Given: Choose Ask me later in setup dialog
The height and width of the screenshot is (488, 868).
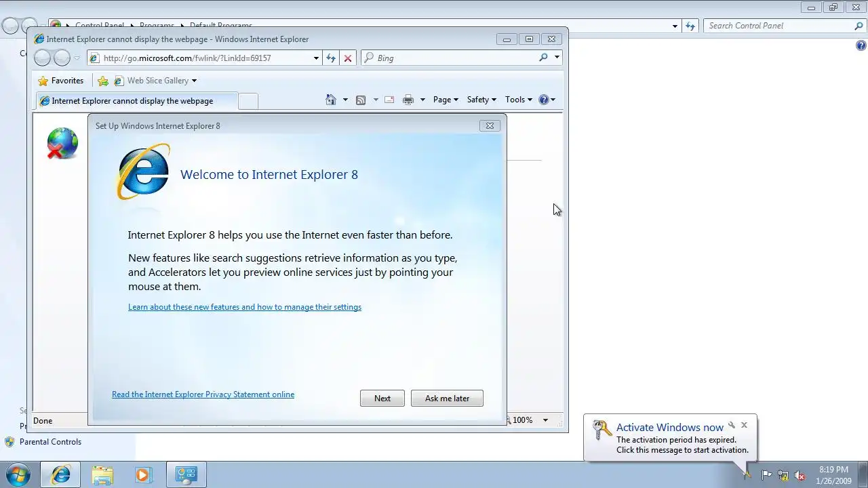Looking at the screenshot, I should tap(447, 399).
